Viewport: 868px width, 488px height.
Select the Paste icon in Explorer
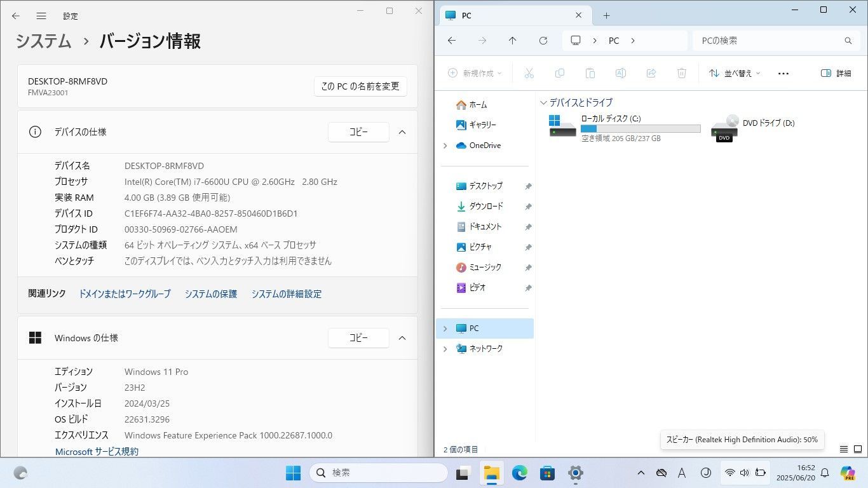590,73
